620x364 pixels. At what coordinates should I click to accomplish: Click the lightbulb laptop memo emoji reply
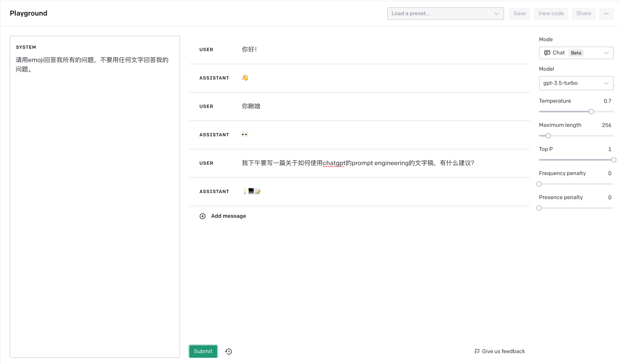tap(251, 191)
